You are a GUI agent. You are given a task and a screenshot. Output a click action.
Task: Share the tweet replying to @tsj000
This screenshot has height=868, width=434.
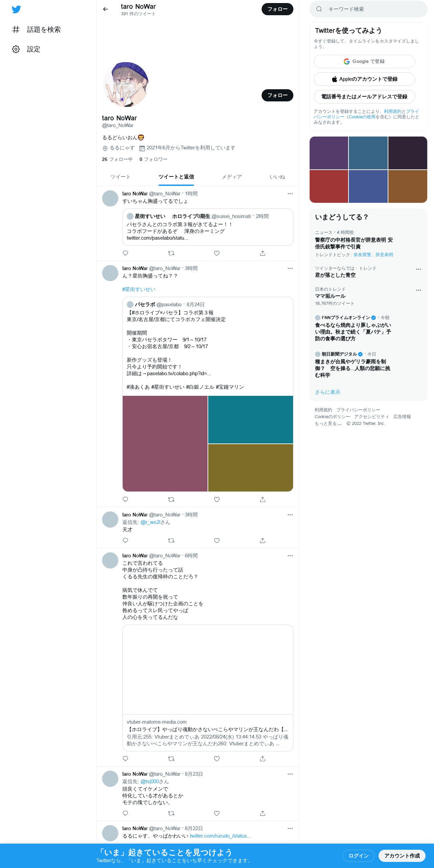pyautogui.click(x=263, y=813)
